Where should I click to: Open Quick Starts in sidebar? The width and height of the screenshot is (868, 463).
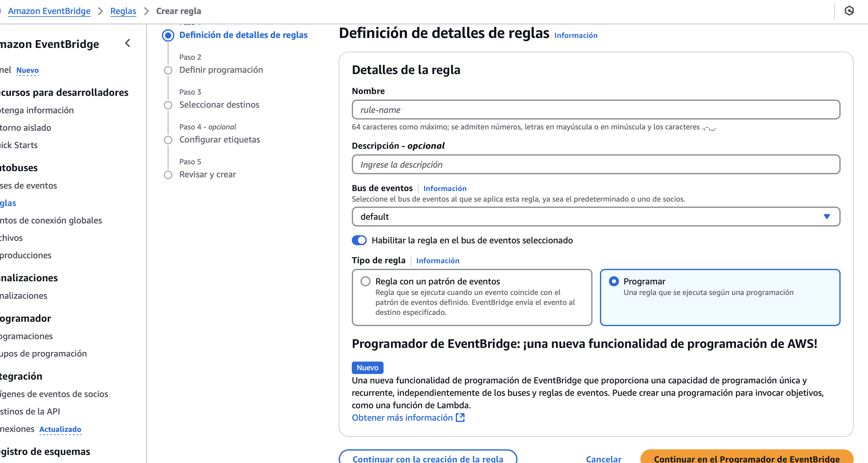point(19,146)
